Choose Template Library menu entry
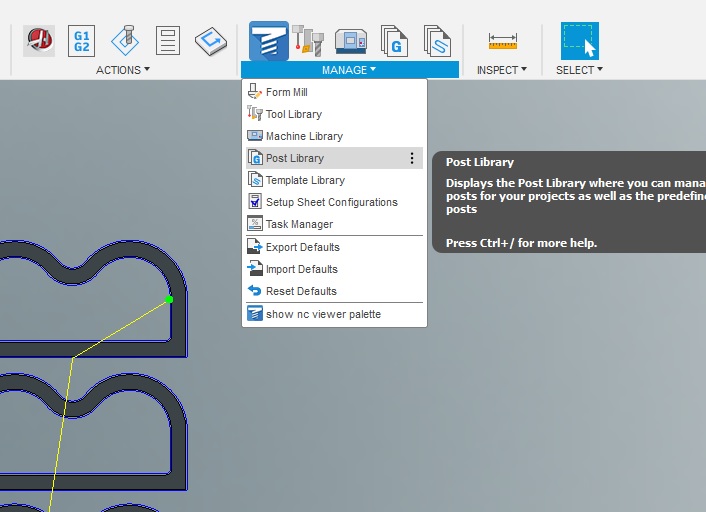The height and width of the screenshot is (512, 706). [x=334, y=180]
